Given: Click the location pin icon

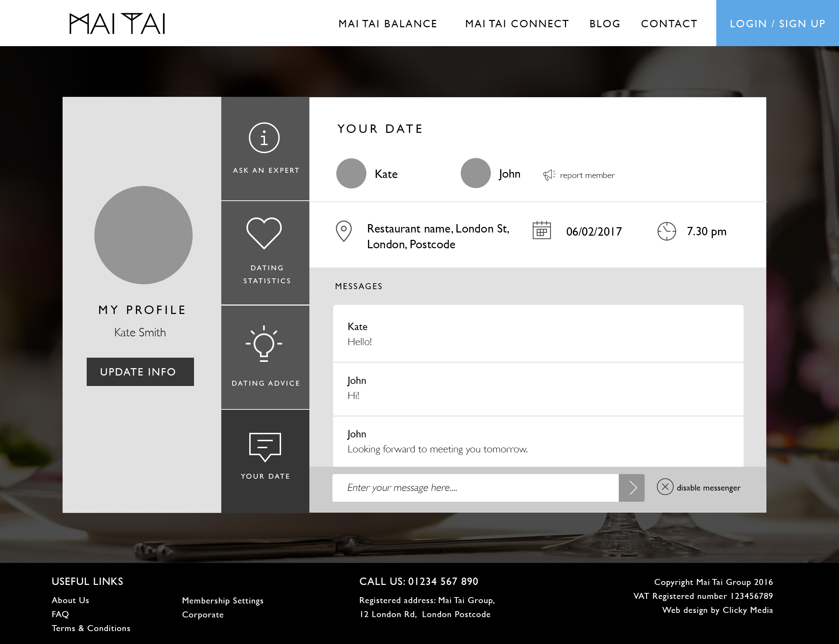Looking at the screenshot, I should point(343,231).
